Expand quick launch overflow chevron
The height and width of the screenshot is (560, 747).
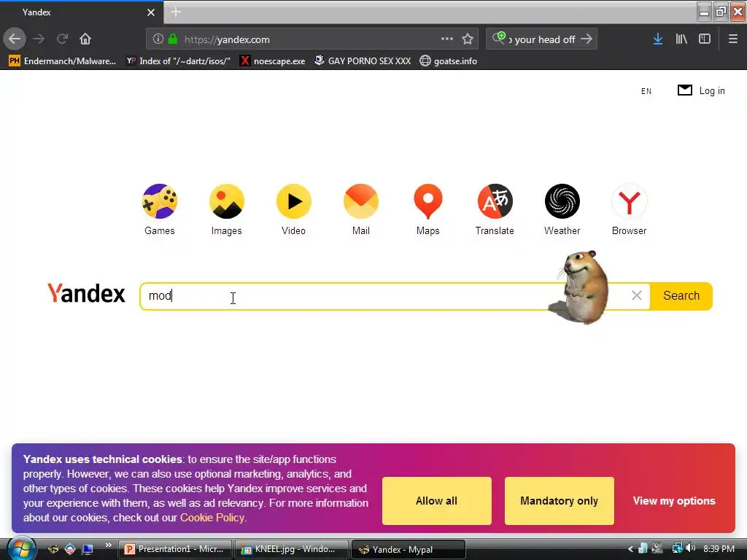pyautogui.click(x=108, y=545)
